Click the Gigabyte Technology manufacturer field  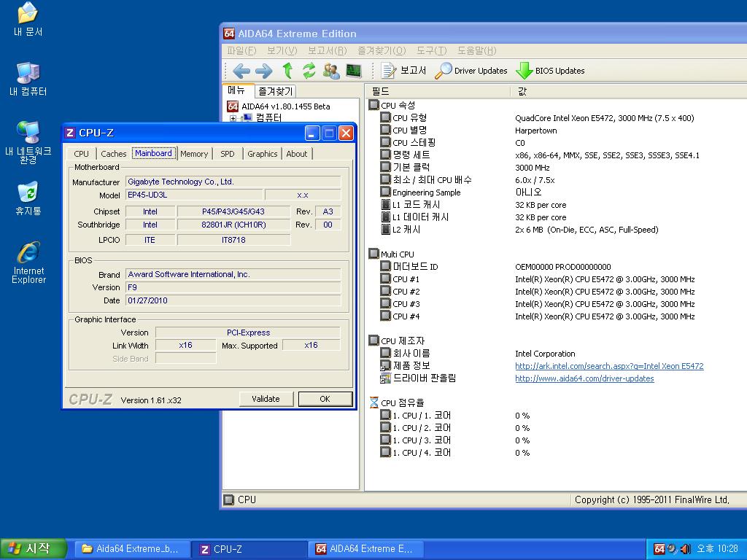[x=233, y=182]
